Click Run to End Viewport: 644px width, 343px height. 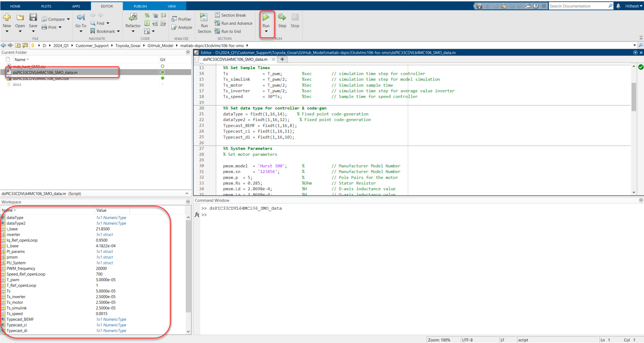click(x=228, y=31)
